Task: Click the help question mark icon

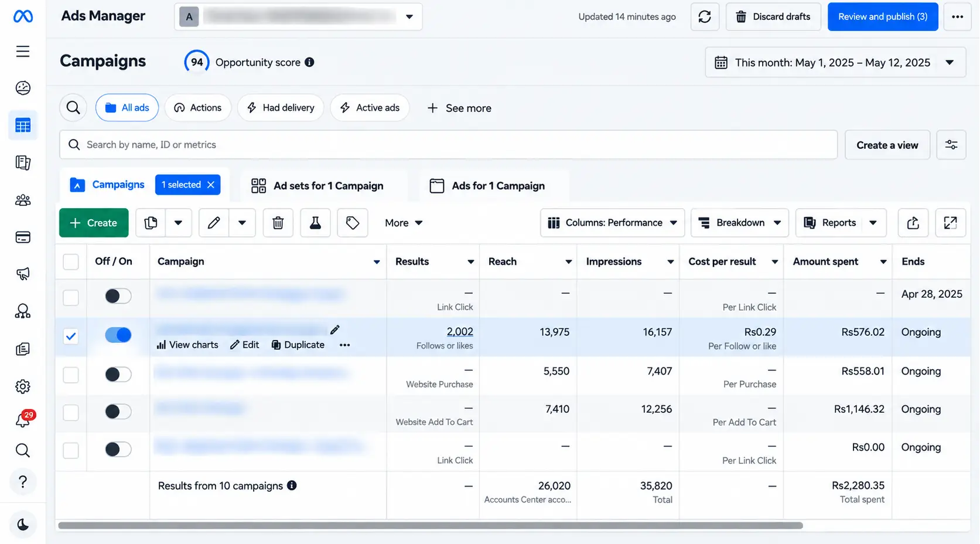Action: 23,482
